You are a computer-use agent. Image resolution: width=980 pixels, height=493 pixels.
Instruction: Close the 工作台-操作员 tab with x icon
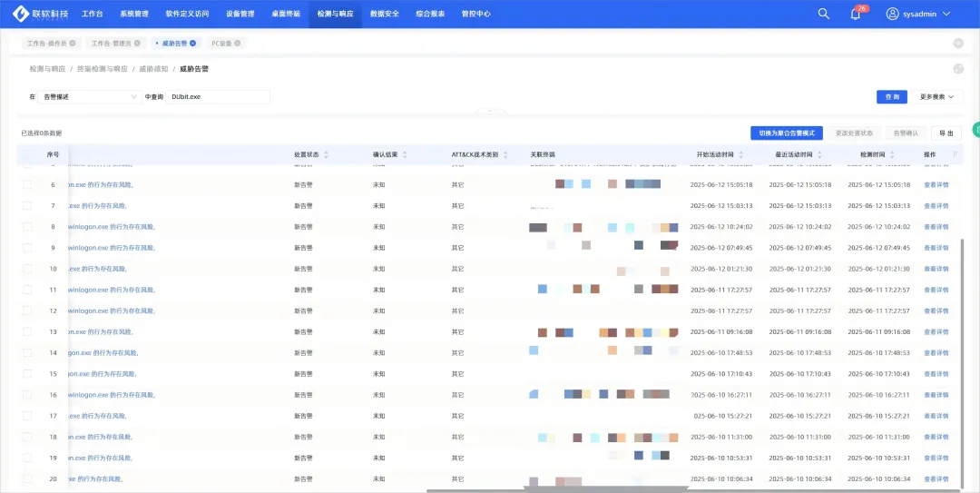73,43
